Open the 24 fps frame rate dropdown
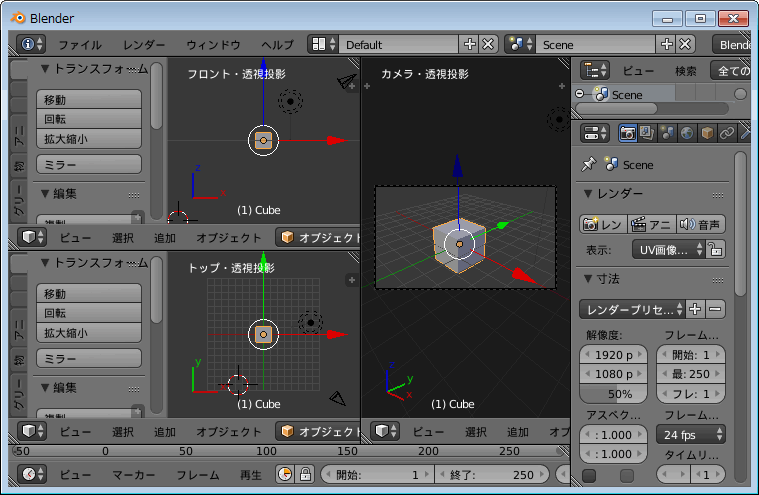 click(x=691, y=435)
